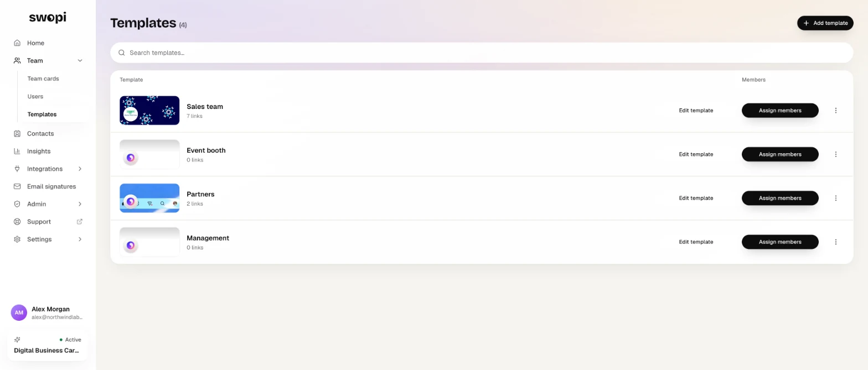Click the Home icon in sidebar
This screenshot has height=370, width=868.
(x=17, y=43)
